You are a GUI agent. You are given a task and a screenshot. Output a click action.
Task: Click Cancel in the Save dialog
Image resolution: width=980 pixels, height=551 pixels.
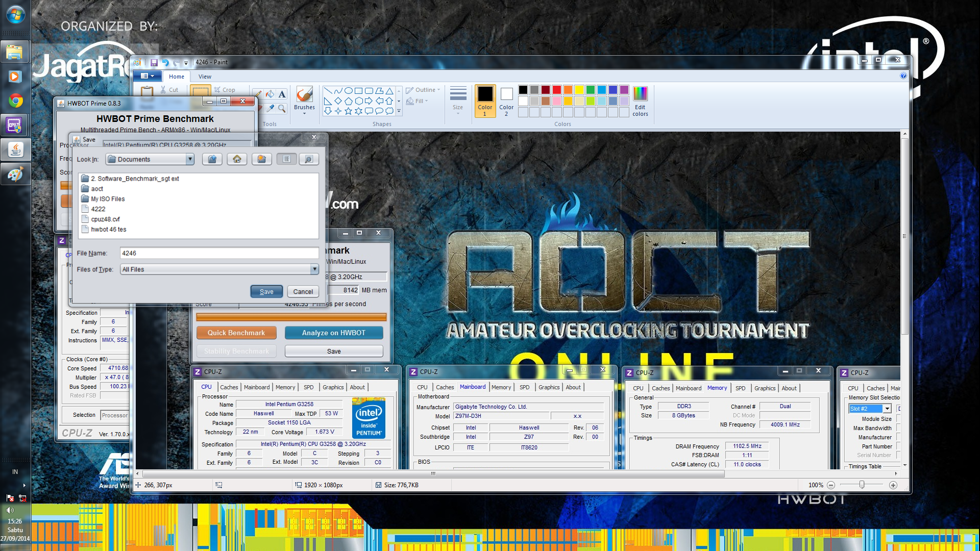303,291
